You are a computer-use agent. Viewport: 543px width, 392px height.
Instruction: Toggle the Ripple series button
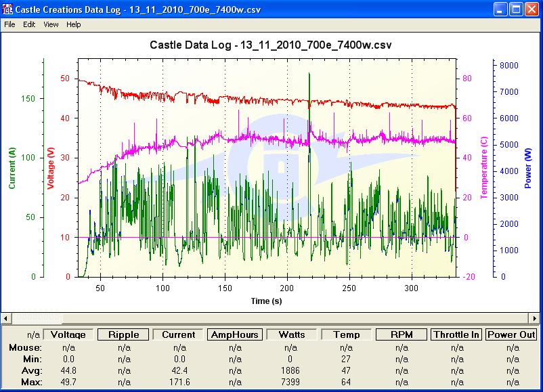[124, 334]
